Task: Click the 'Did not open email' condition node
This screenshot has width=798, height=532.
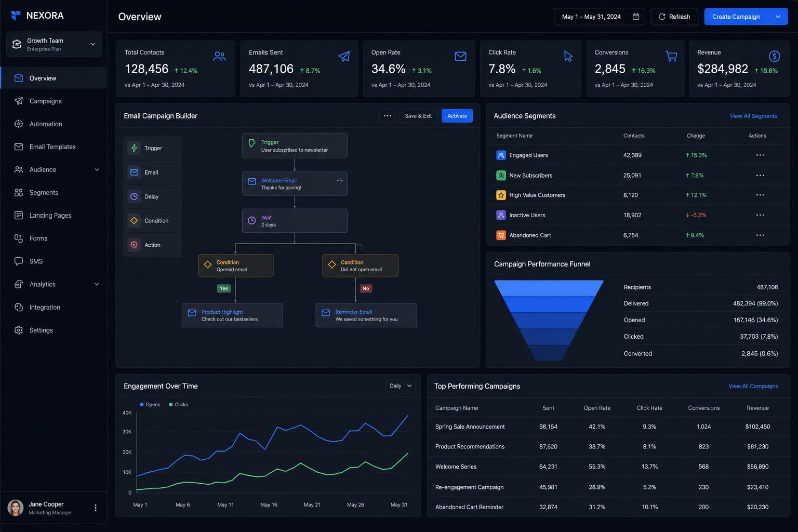Action: point(361,266)
